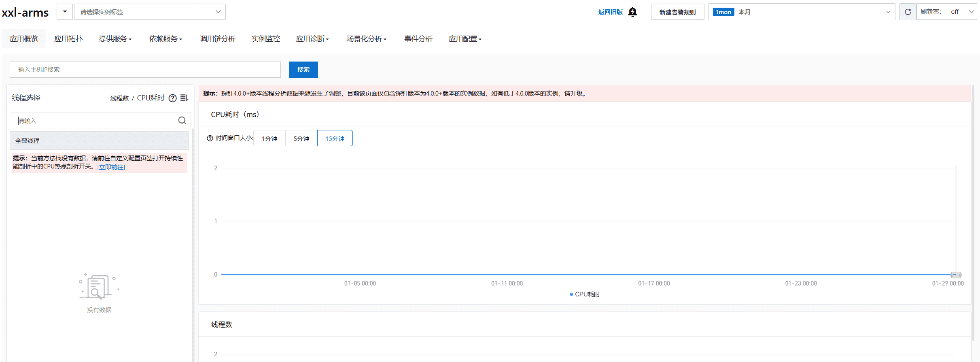Image resolution: width=980 pixels, height=362 pixels.
Task: Expand the 应用诊断 menu
Action: [x=312, y=39]
